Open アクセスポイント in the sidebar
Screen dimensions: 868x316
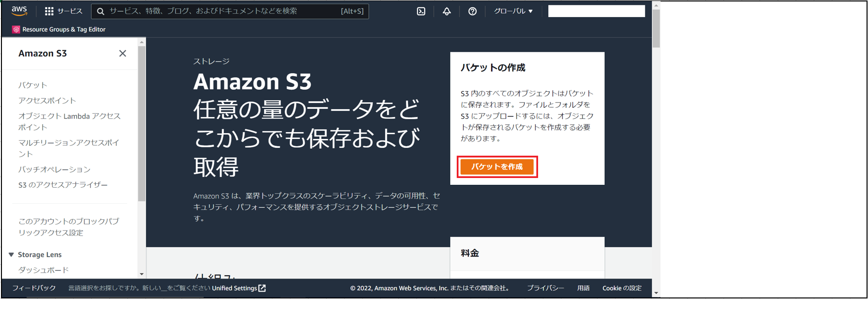pos(47,100)
